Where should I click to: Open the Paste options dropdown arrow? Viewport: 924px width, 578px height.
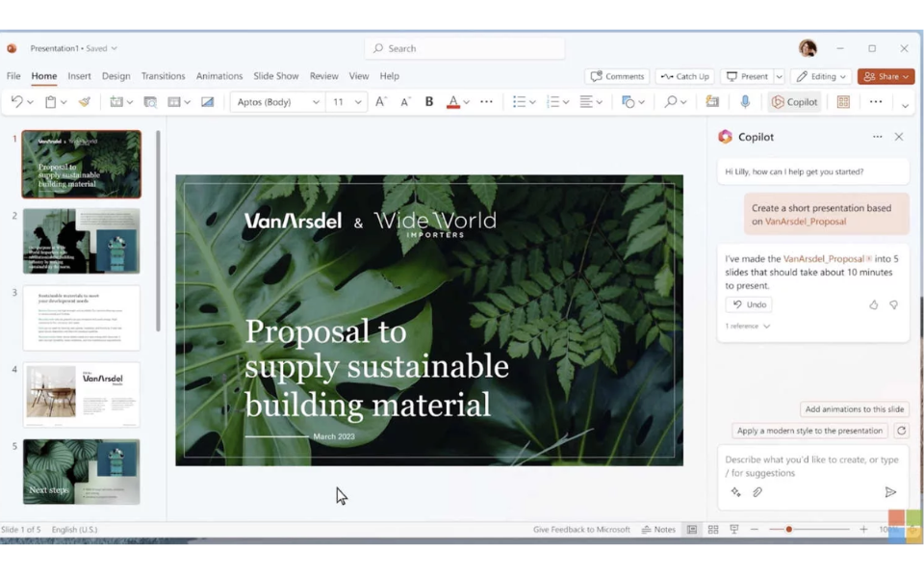click(64, 103)
